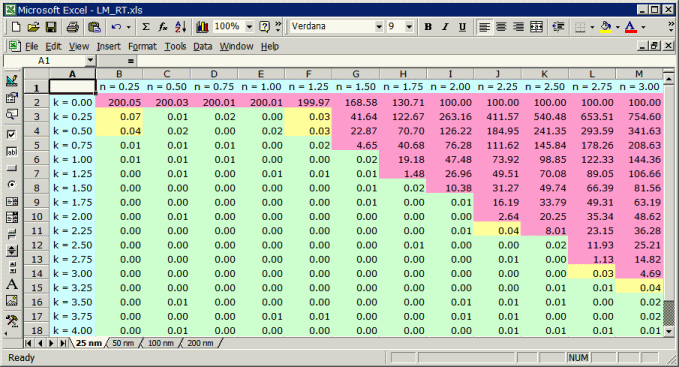Open the Name Box A1 dropdown
The image size is (679, 367).
[x=90, y=61]
